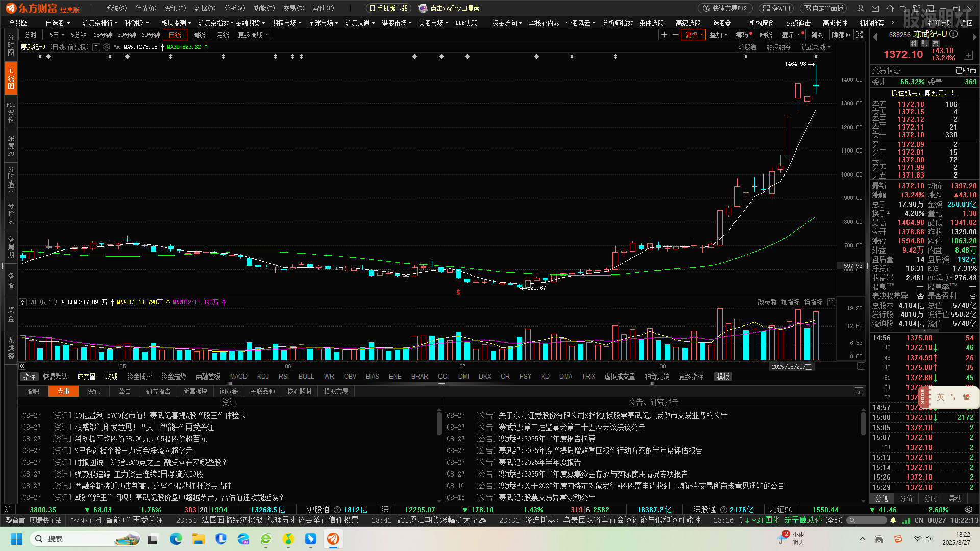Switch to 研究报告 tab
This screenshot has height=551, width=980.
tap(158, 391)
